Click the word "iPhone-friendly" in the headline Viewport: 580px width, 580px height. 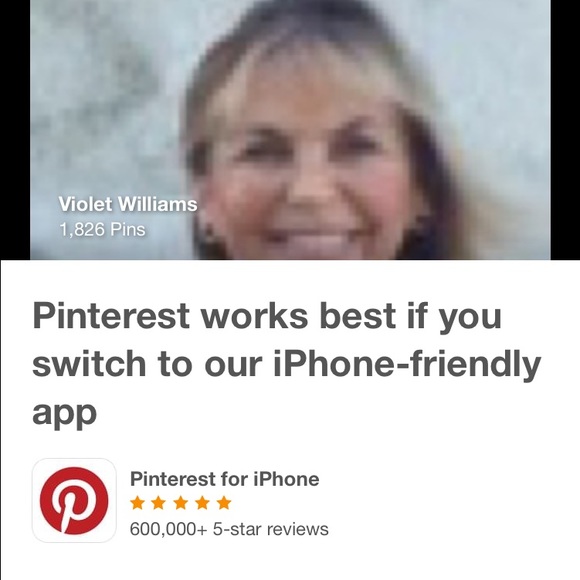pos(407,365)
